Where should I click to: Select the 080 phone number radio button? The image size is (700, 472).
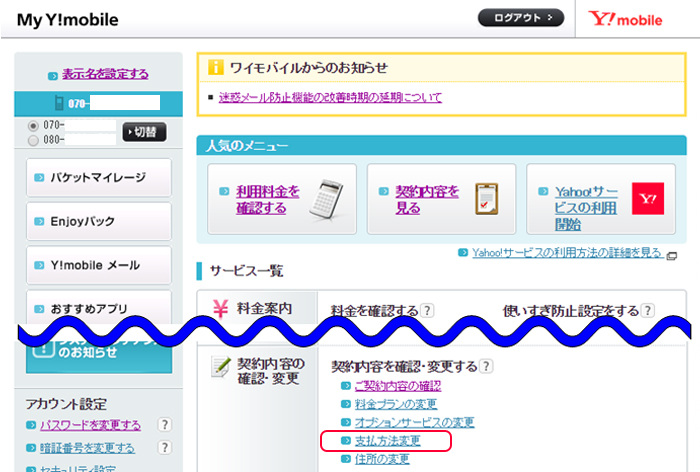34,140
